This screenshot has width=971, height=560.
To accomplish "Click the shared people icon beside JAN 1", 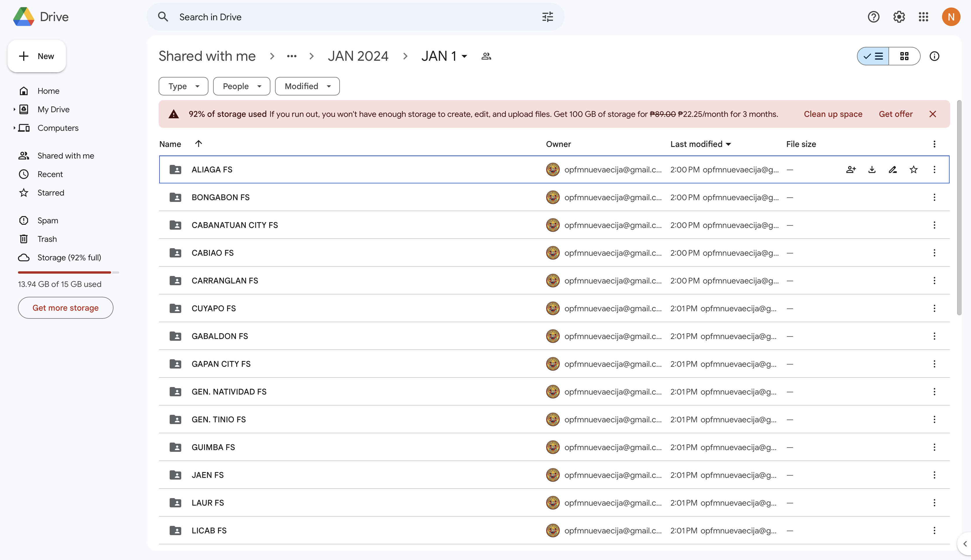I will pos(486,56).
